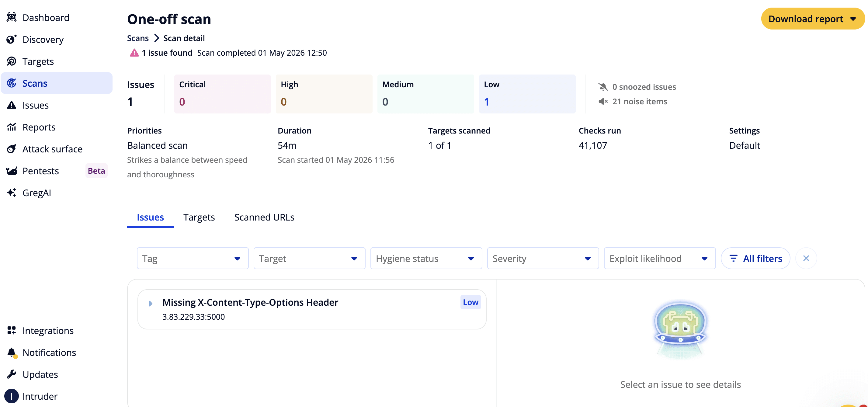Switch to the Targets tab
The height and width of the screenshot is (407, 868).
click(x=199, y=217)
